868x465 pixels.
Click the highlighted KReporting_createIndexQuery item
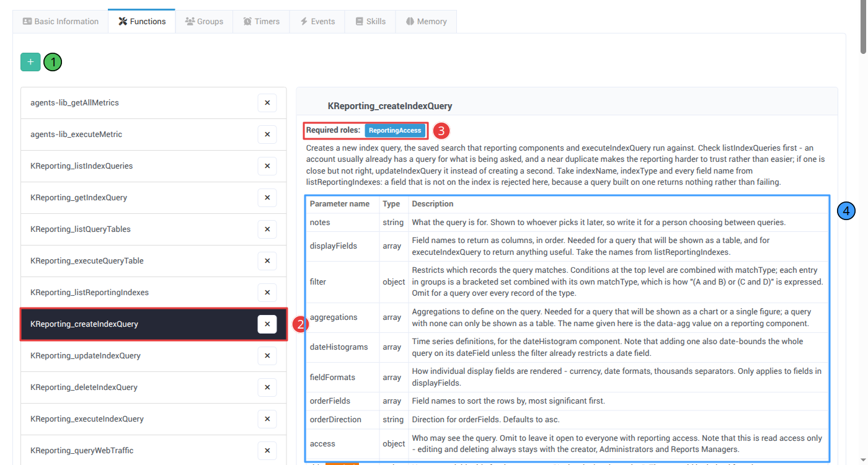154,324
